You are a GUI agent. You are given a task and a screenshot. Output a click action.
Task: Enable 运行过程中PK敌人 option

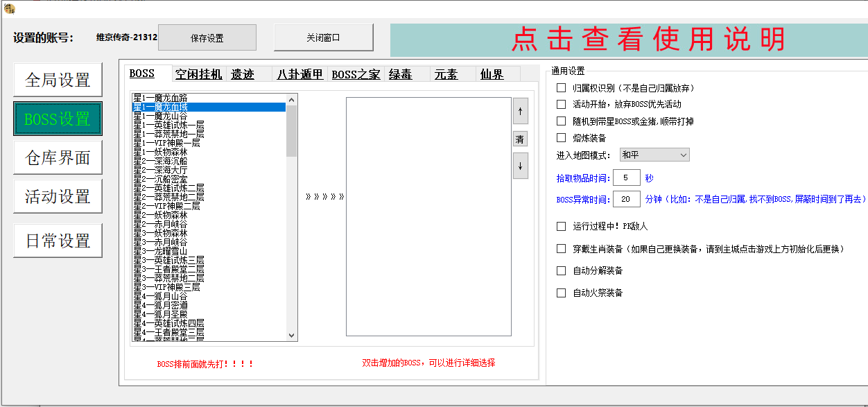[x=560, y=225]
